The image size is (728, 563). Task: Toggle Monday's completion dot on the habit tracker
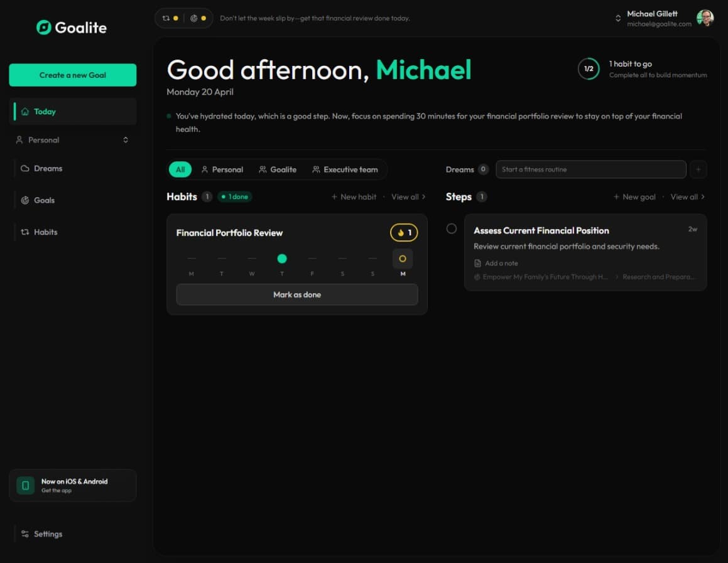pos(403,259)
